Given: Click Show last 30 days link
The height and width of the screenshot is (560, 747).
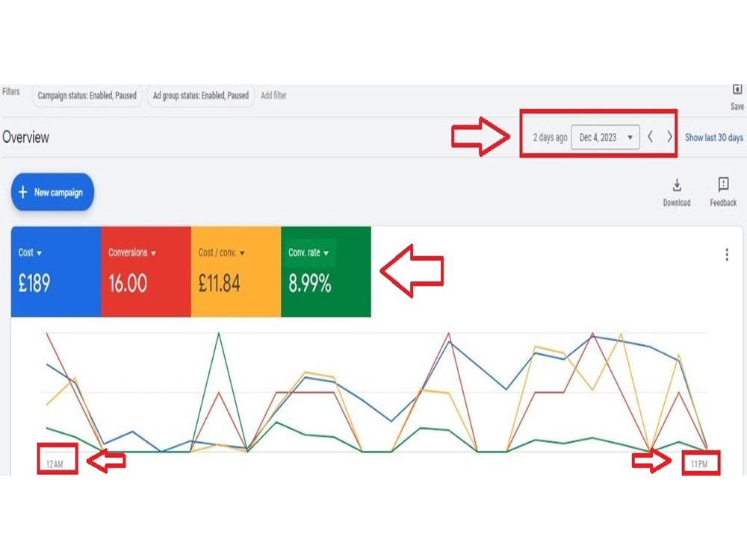Looking at the screenshot, I should tap(713, 137).
